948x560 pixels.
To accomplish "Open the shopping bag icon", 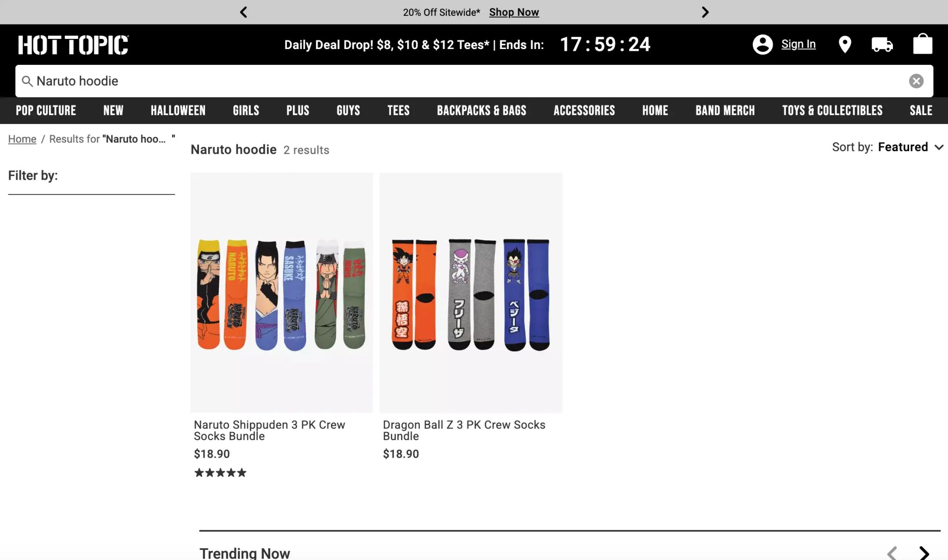I will click(x=922, y=44).
